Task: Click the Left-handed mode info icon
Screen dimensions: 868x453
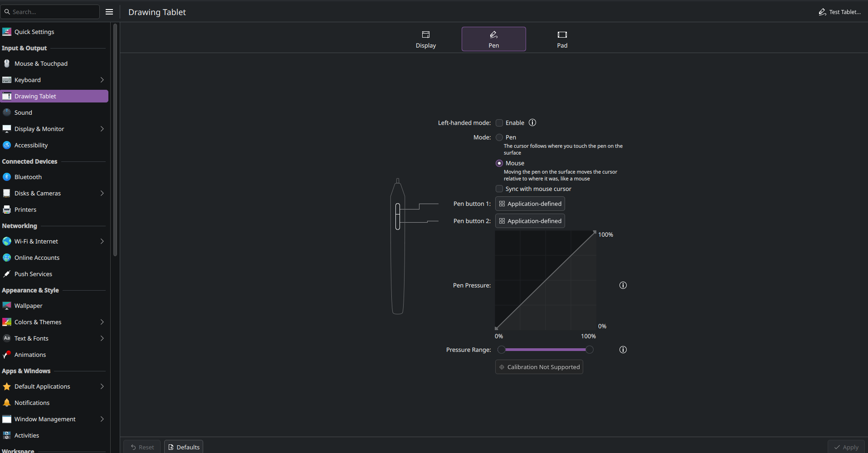Action: (532, 122)
